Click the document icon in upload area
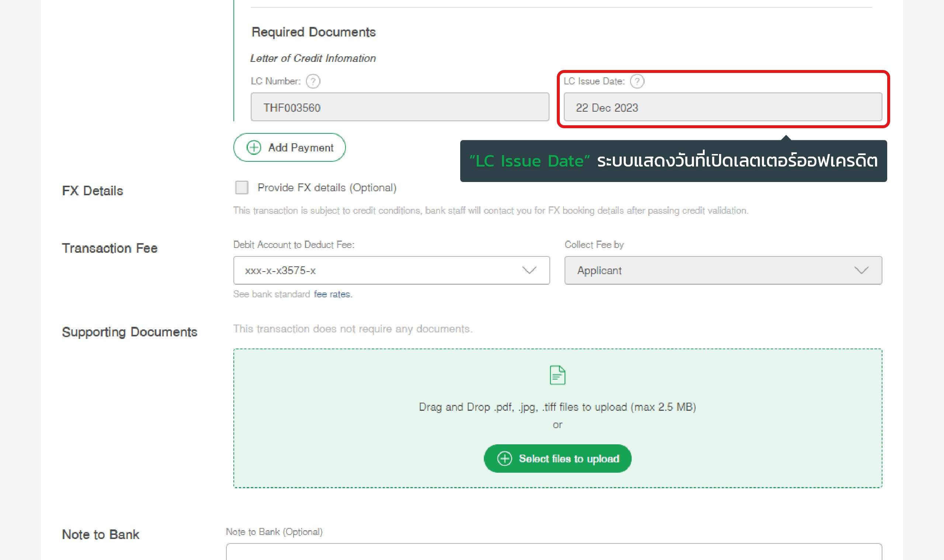Viewport: 944px width, 560px height. pyautogui.click(x=557, y=375)
